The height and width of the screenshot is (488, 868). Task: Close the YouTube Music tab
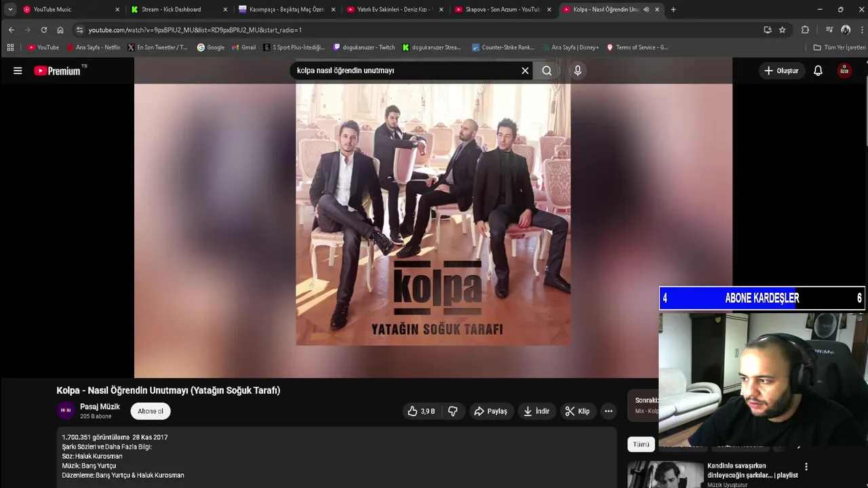(117, 9)
